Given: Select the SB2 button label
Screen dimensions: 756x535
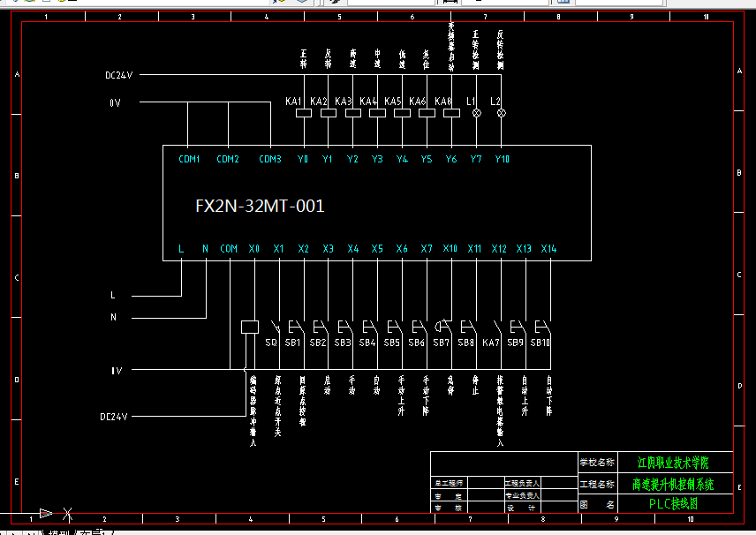Looking at the screenshot, I should point(318,343).
